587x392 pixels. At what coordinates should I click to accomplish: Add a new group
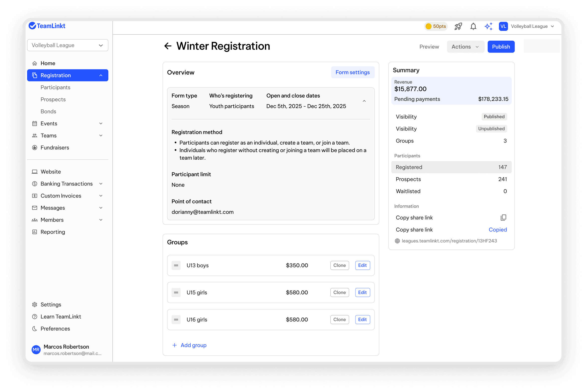[x=189, y=345]
